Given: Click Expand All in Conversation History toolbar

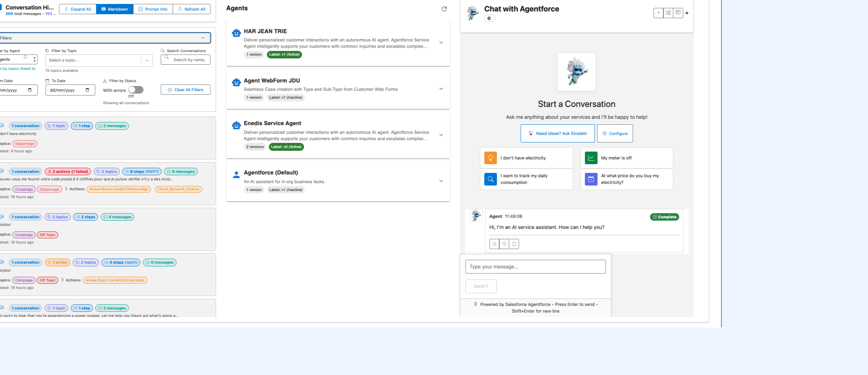Looking at the screenshot, I should pos(77,9).
